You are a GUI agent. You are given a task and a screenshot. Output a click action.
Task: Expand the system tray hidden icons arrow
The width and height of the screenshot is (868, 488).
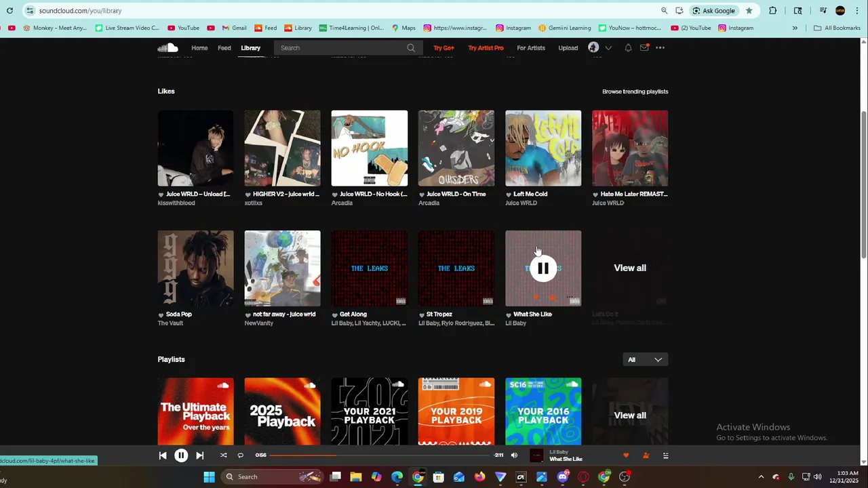pyautogui.click(x=761, y=476)
